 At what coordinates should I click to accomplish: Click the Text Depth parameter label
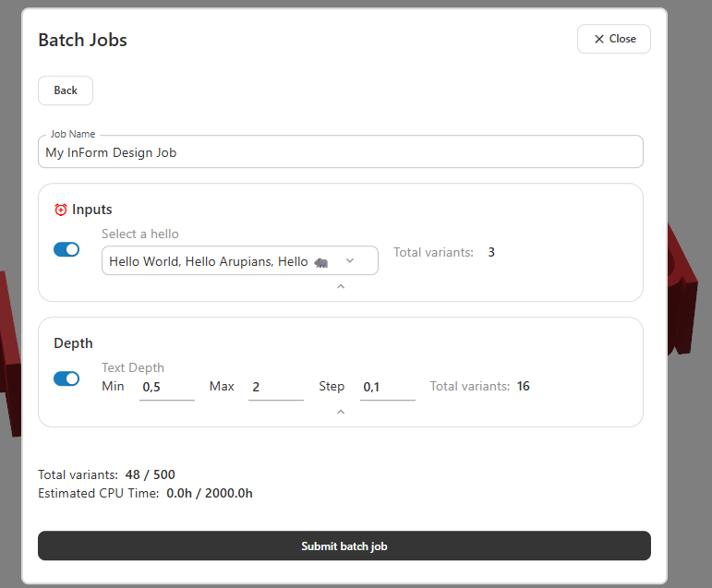pos(133,367)
